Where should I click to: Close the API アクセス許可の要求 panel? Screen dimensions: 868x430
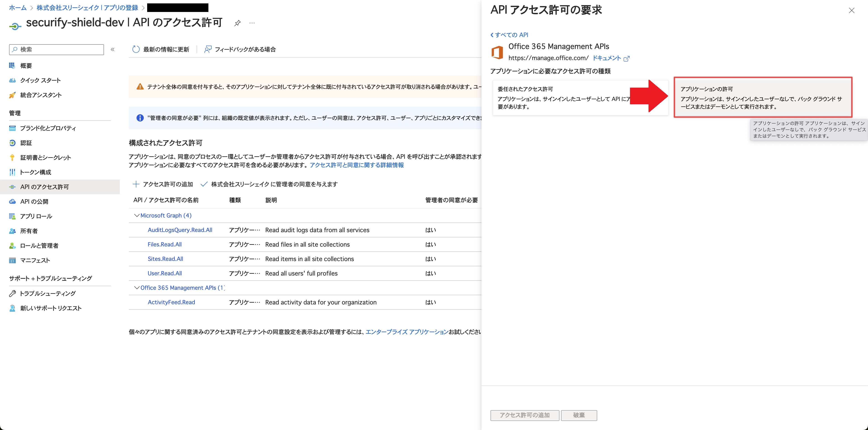click(x=851, y=10)
